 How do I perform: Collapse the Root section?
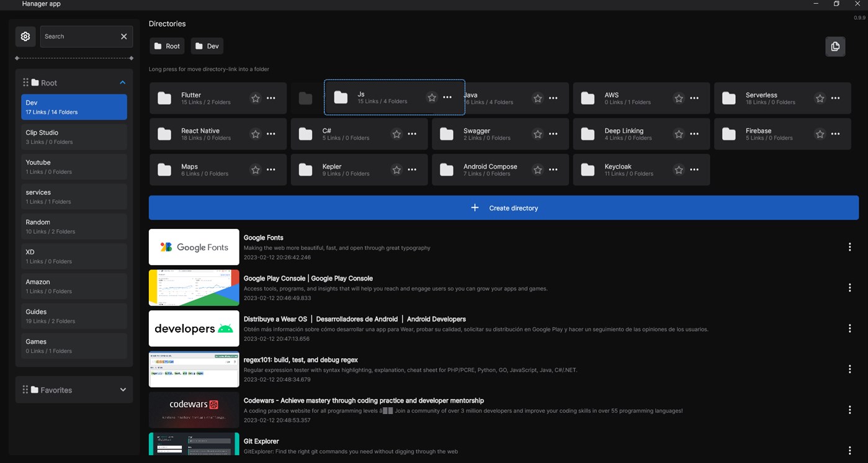(123, 83)
